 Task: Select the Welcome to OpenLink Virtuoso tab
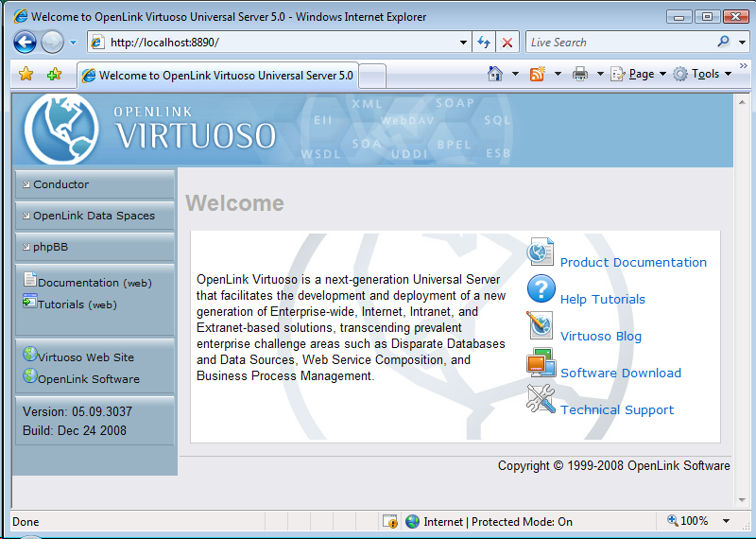(x=218, y=76)
